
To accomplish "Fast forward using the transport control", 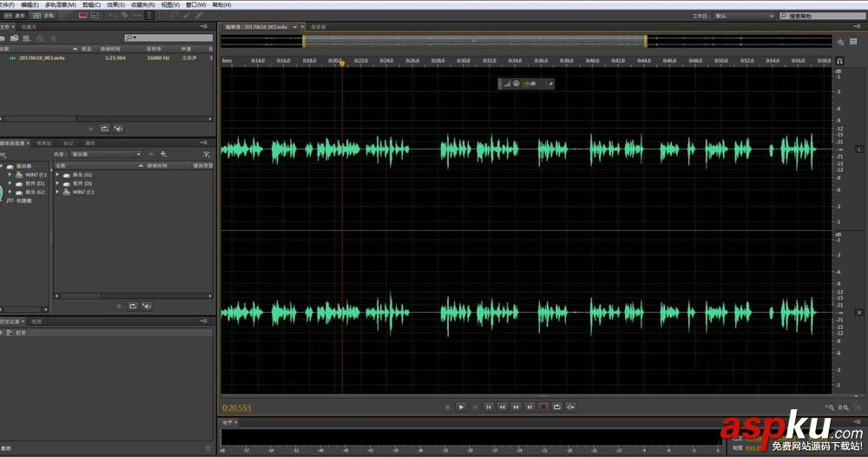I will click(x=516, y=407).
